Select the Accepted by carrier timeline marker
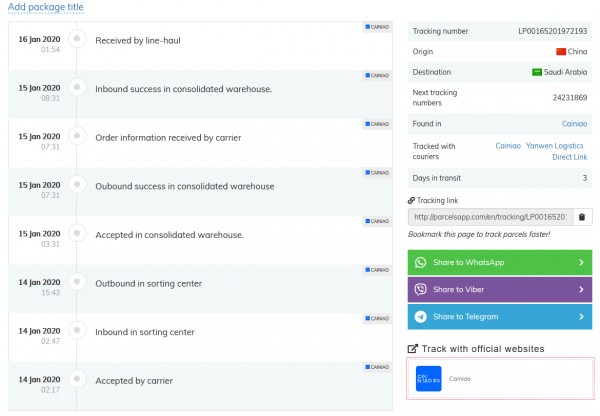 point(76,381)
